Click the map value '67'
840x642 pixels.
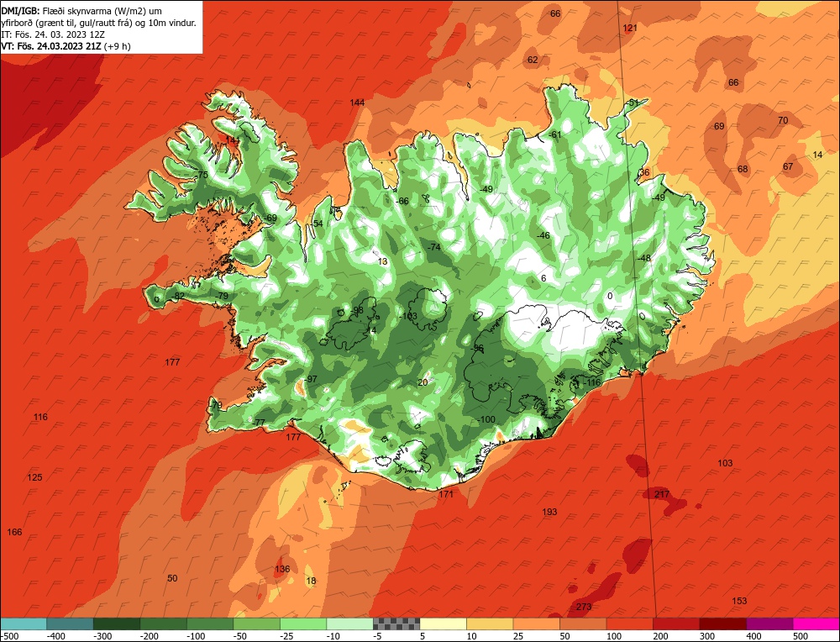[x=788, y=166]
